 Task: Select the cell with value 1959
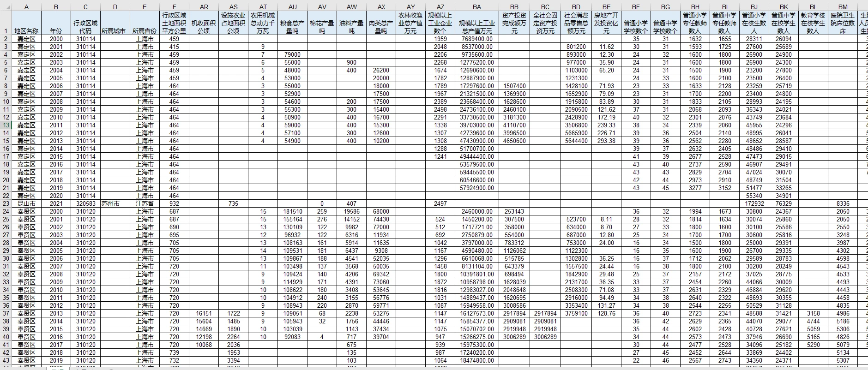[x=440, y=39]
